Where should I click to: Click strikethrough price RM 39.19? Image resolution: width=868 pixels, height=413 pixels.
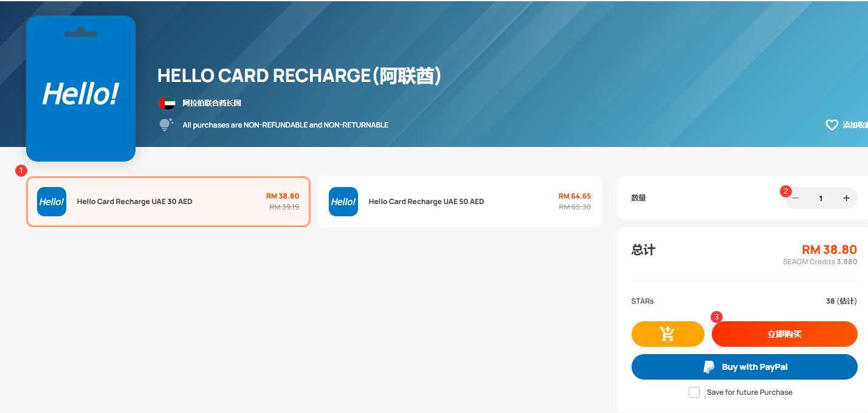coord(284,207)
